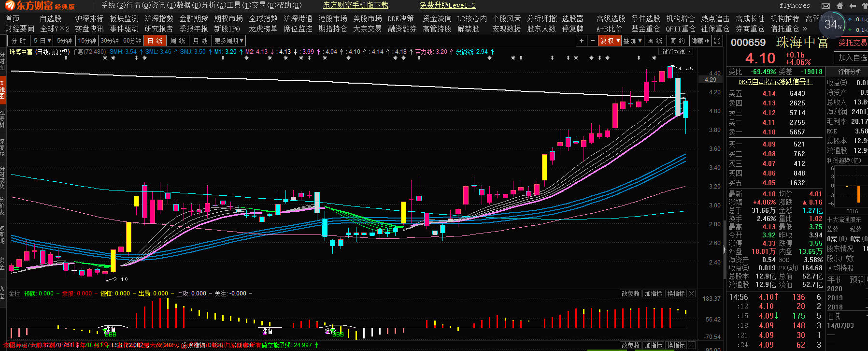
Task: Open 新股IPO page
Action: 227,29
